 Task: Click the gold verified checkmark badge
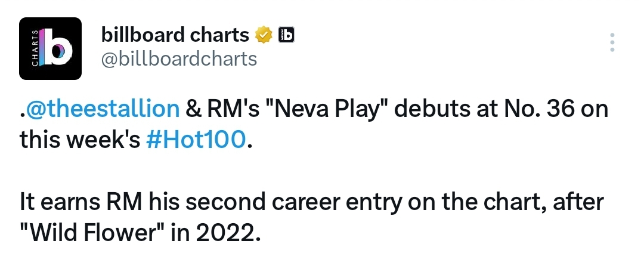pyautogui.click(x=264, y=35)
